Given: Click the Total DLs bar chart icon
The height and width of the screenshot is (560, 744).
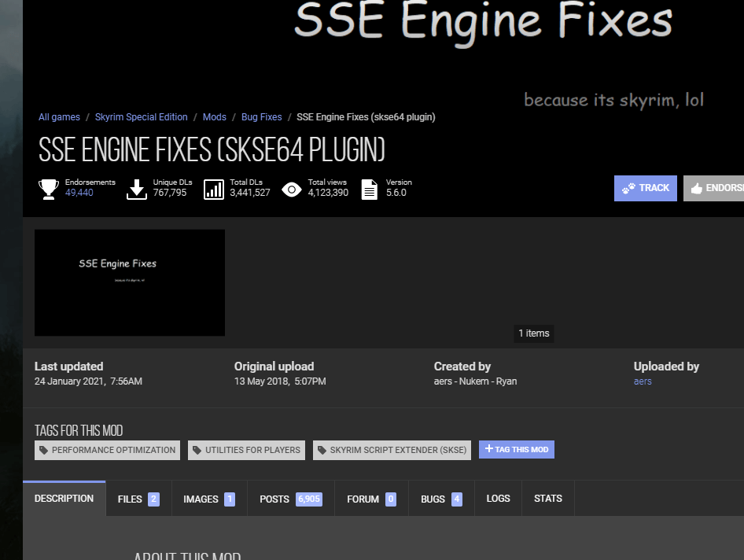Looking at the screenshot, I should click(x=214, y=190).
